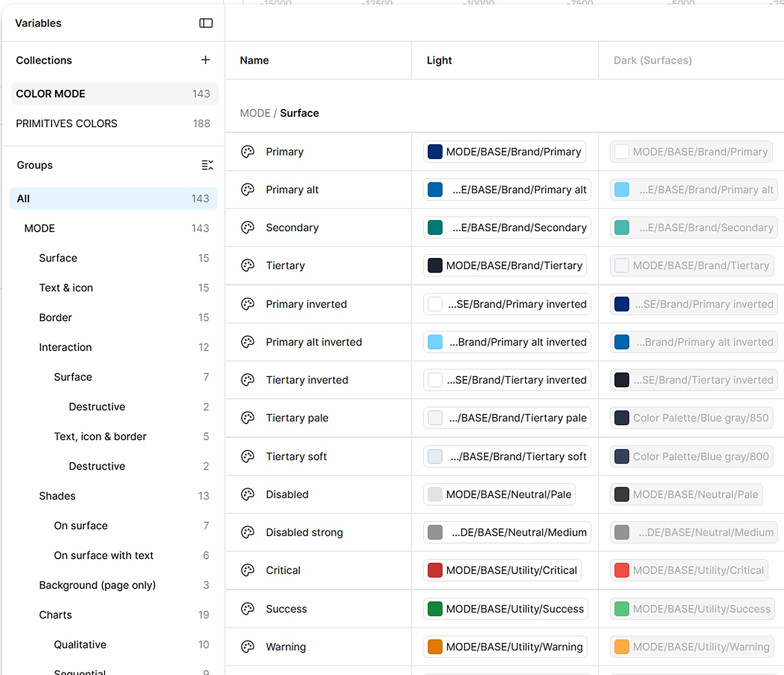The height and width of the screenshot is (675, 784).
Task: Click the Dark (Surfaces) column header
Action: coord(652,60)
